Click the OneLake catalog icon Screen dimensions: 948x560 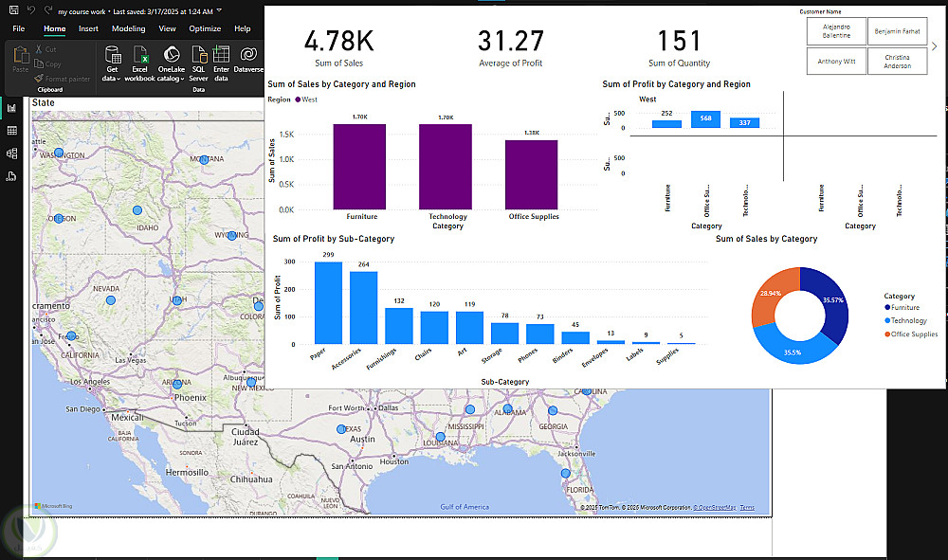172,54
